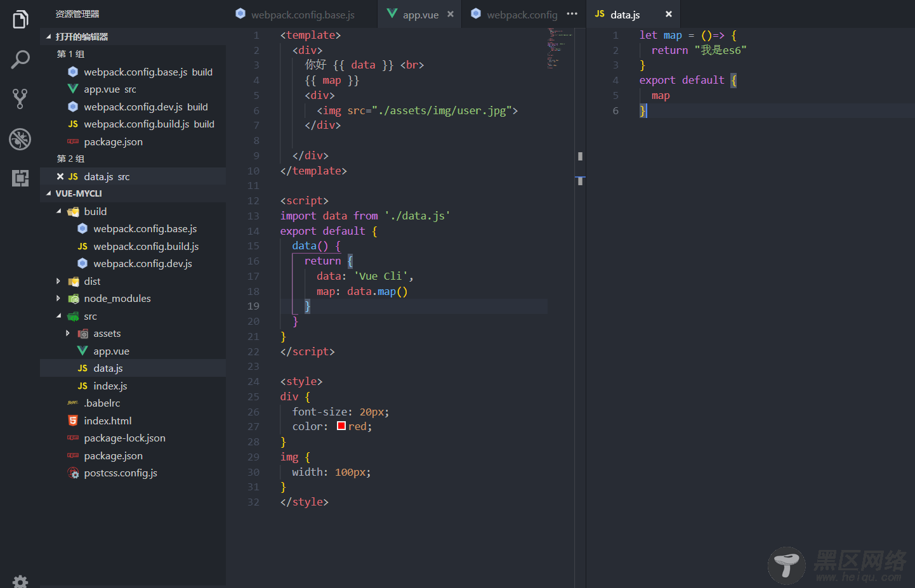The width and height of the screenshot is (915, 588).
Task: Open package.json in project root
Action: 133,455
